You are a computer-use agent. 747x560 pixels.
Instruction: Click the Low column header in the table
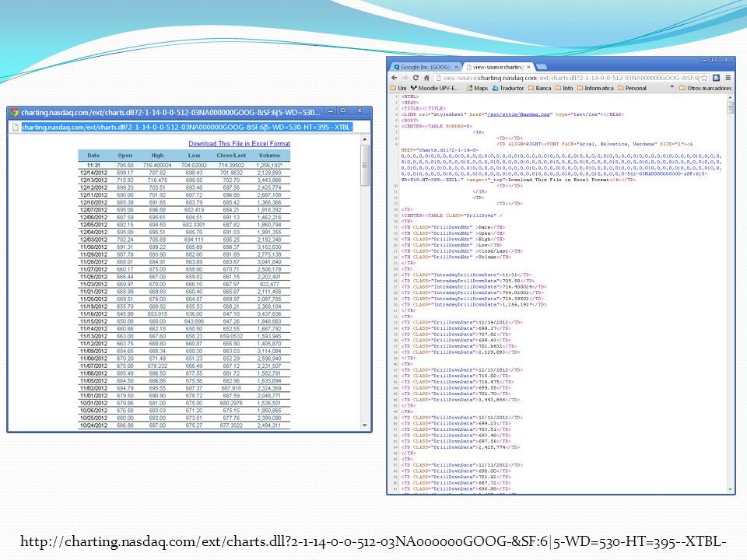point(195,156)
